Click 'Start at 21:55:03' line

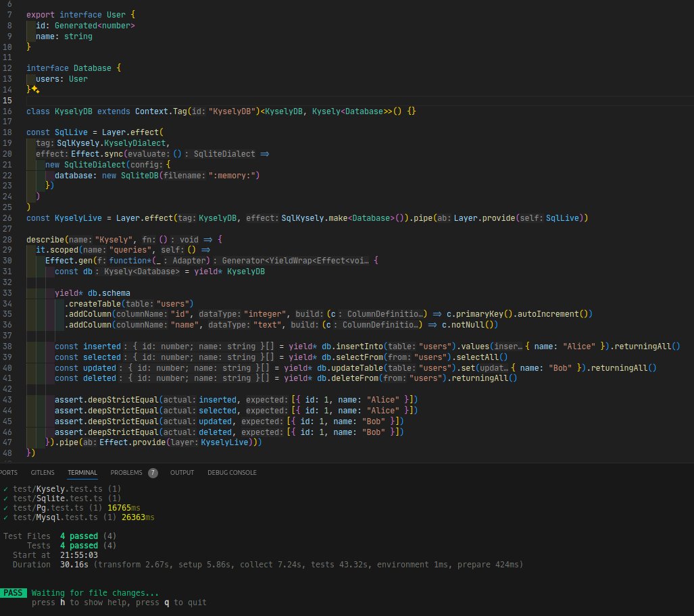pyautogui.click(x=55, y=555)
